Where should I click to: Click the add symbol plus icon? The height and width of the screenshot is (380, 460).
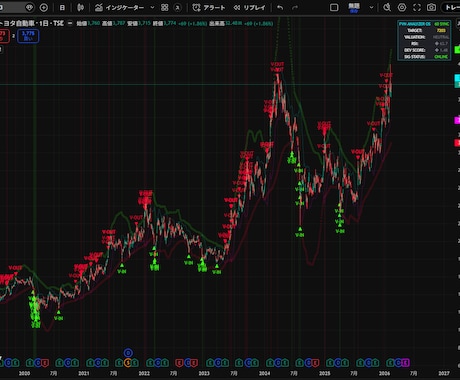44,7
